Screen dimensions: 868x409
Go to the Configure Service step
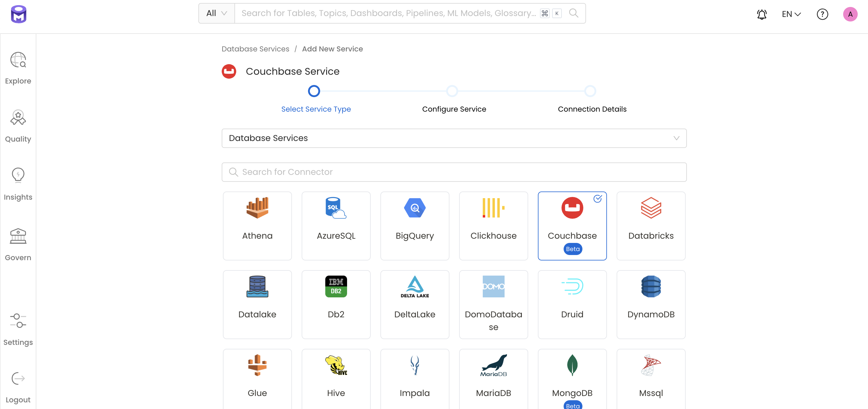tap(452, 91)
